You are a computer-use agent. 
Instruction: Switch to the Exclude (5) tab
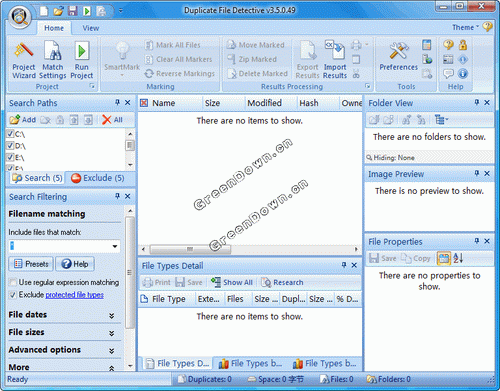pyautogui.click(x=98, y=178)
